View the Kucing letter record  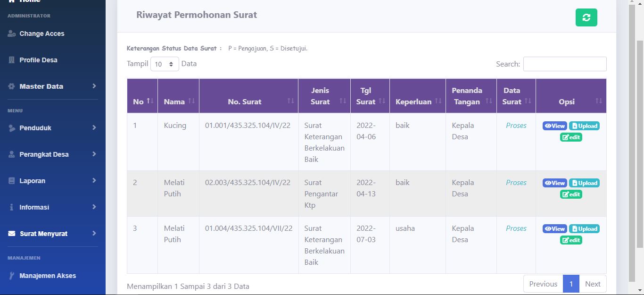[x=554, y=126]
